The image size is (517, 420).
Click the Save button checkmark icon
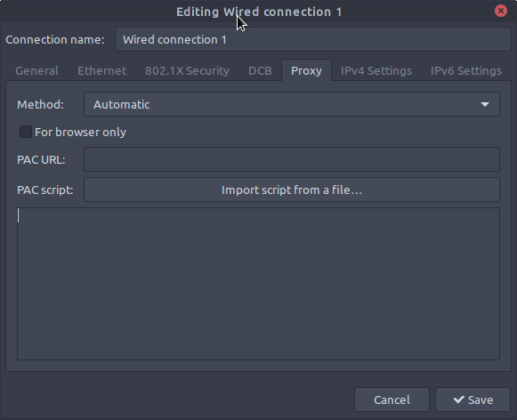[x=458, y=400]
